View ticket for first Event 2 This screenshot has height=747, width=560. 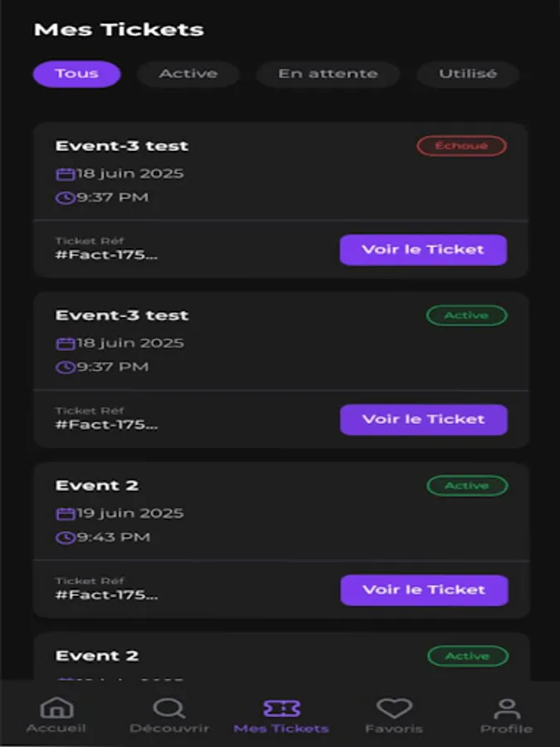[424, 590]
